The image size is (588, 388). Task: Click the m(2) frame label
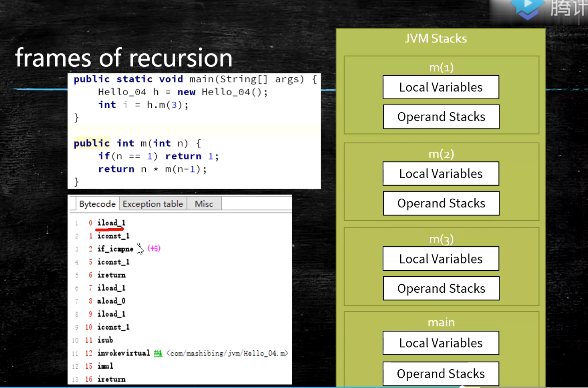coord(441,154)
